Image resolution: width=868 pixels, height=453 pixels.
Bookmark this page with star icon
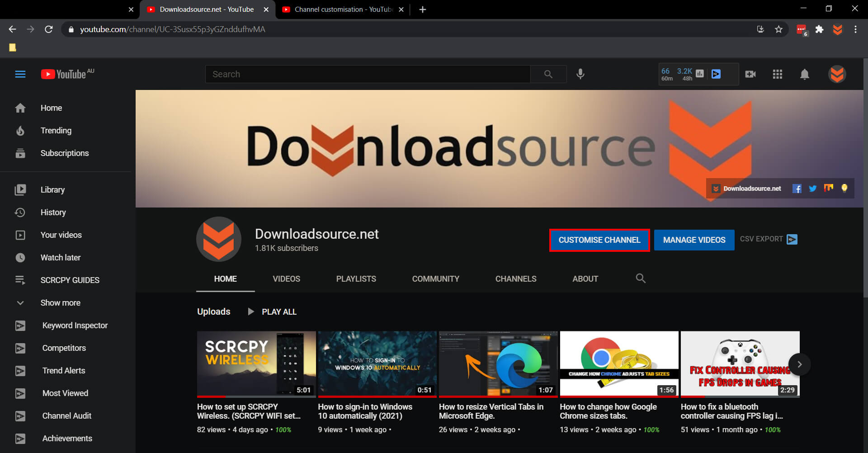[x=778, y=29]
